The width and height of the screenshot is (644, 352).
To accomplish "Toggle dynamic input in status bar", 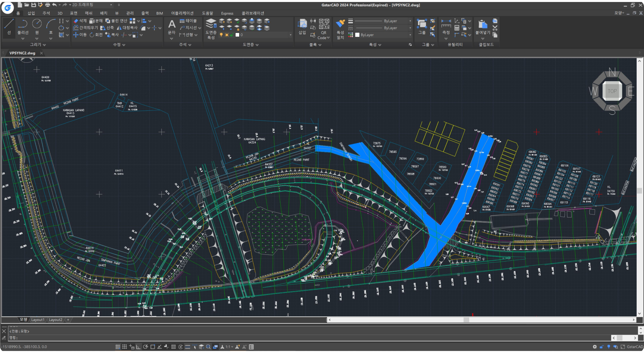I will click(131, 347).
